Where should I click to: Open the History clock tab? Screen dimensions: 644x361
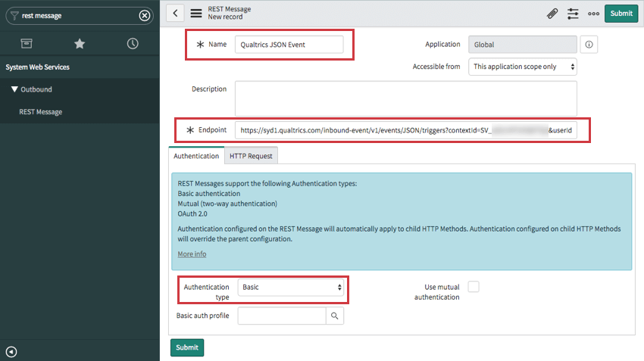[x=133, y=43]
